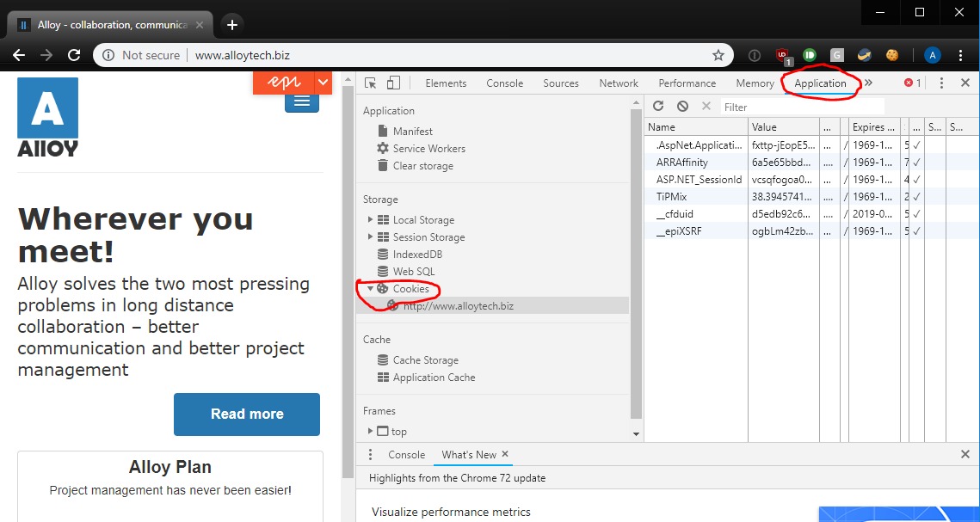Screen dimensions: 980x522
Task: Collapse the Cookies tree node
Action: coord(371,289)
